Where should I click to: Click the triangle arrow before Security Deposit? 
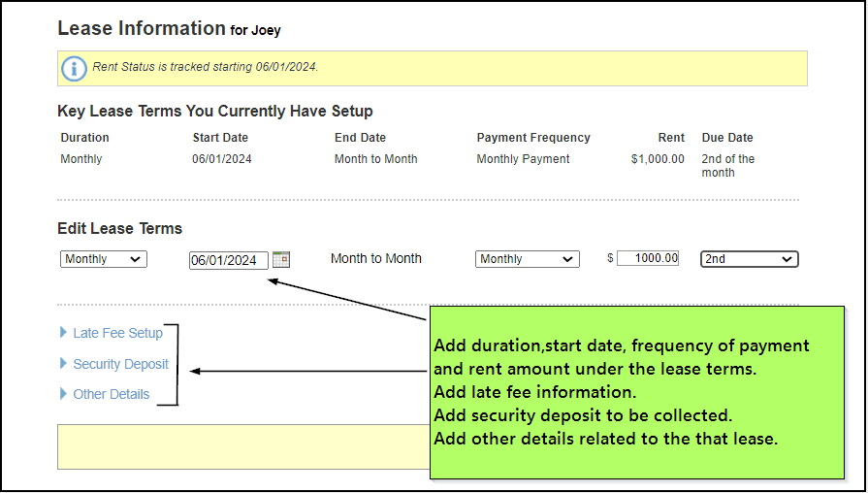(64, 364)
